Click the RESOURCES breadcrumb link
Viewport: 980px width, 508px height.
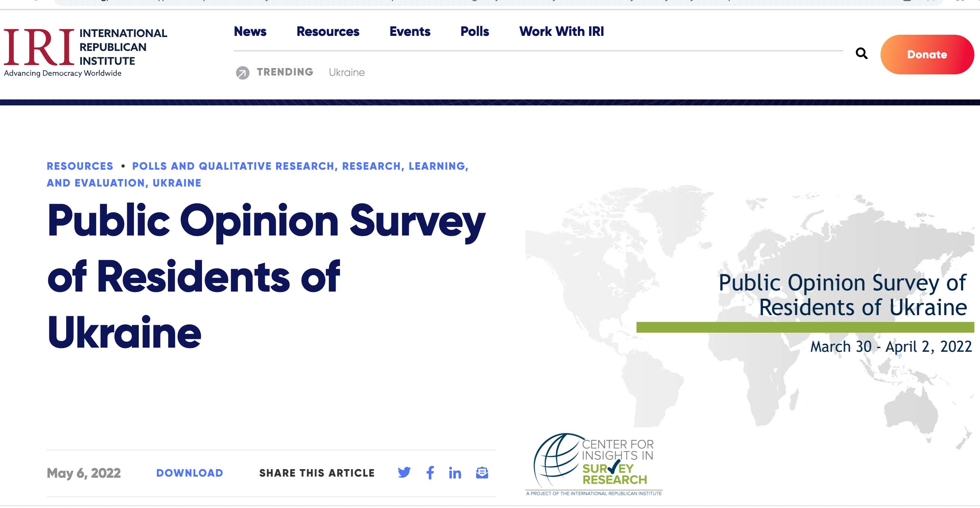[80, 166]
